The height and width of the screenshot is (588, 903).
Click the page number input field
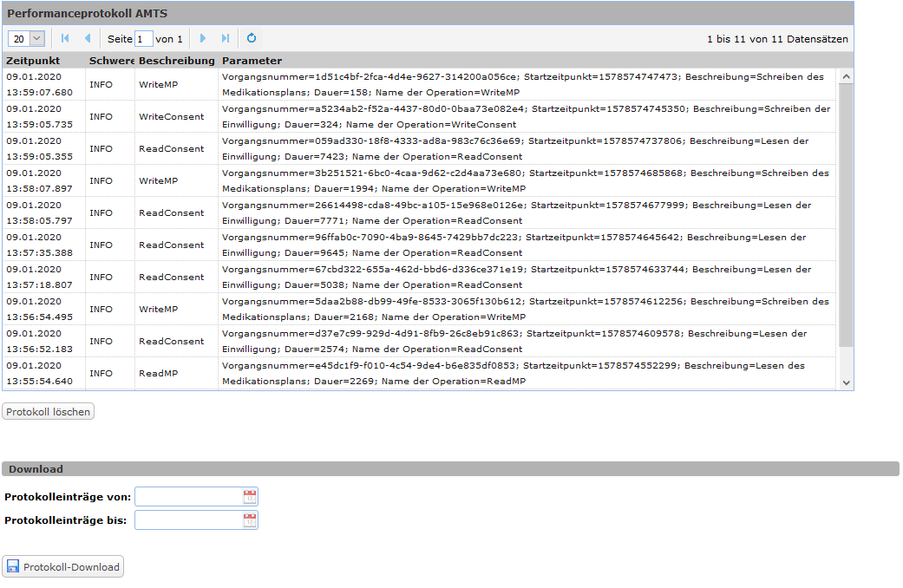click(x=144, y=39)
